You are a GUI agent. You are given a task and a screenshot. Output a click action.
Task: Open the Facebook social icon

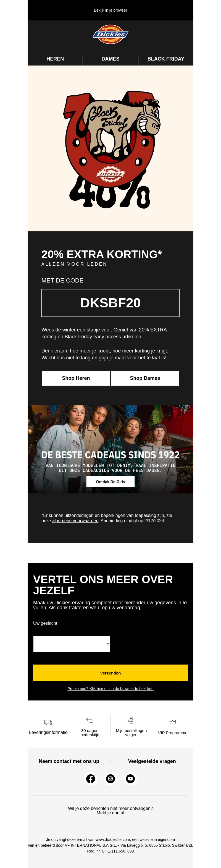coord(90,778)
